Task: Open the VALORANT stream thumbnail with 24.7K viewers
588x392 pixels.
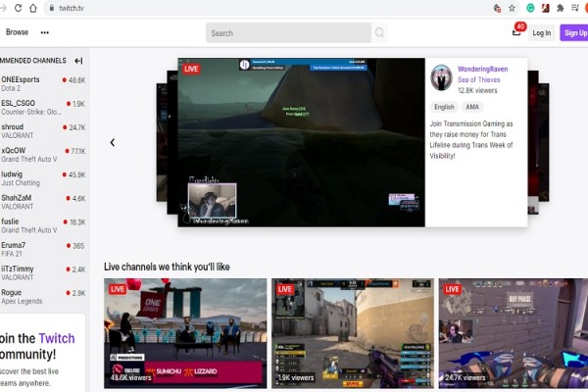Action: click(514, 333)
